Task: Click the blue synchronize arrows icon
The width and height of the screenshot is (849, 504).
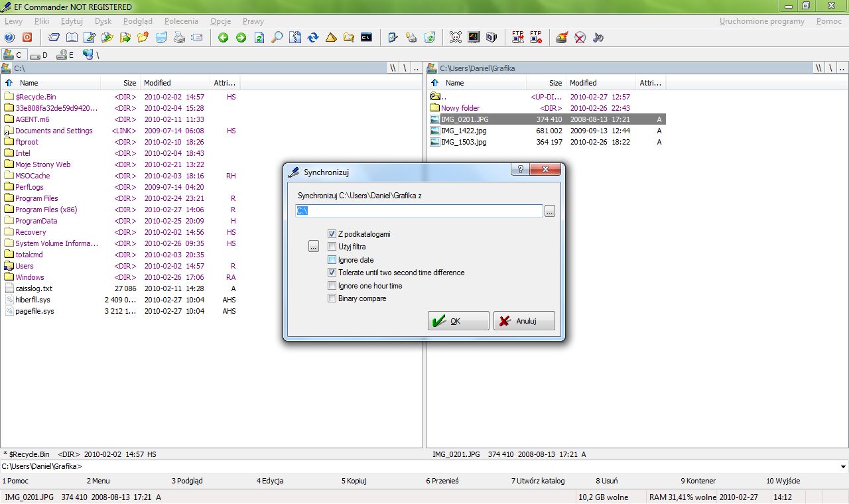Action: tap(313, 38)
